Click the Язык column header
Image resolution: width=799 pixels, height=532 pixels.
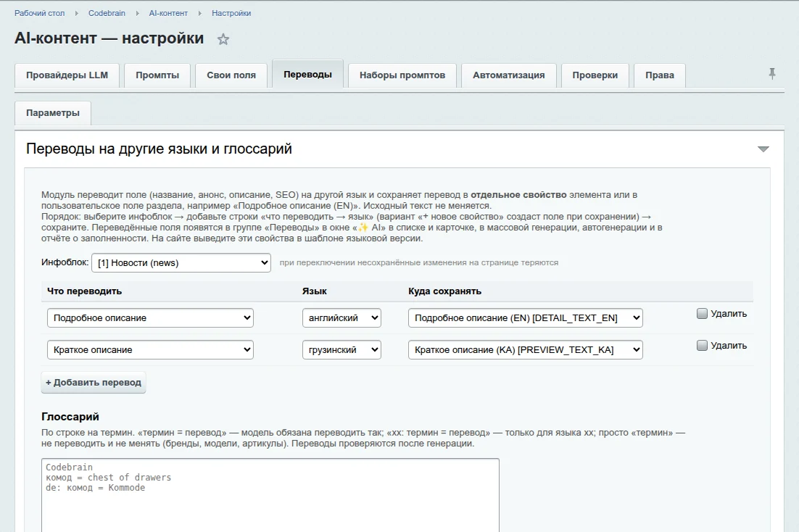tap(315, 291)
